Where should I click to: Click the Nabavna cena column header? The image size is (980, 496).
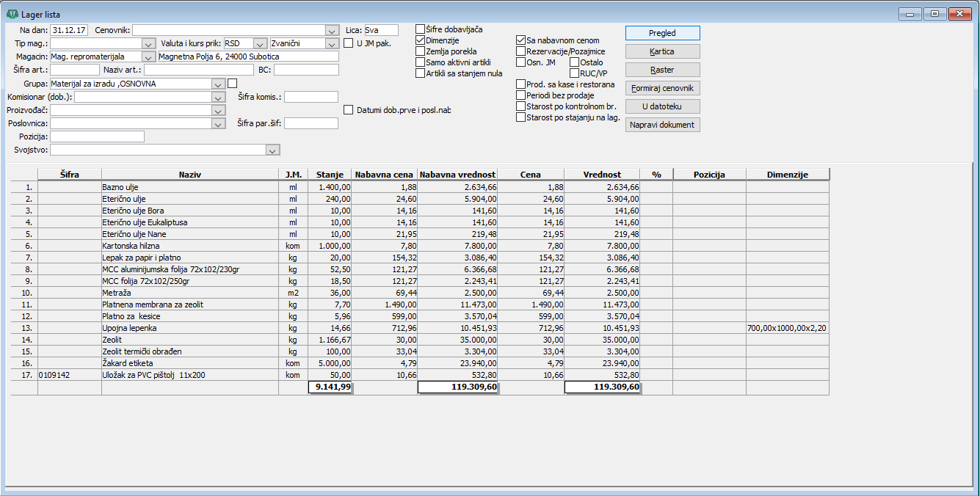click(x=384, y=175)
